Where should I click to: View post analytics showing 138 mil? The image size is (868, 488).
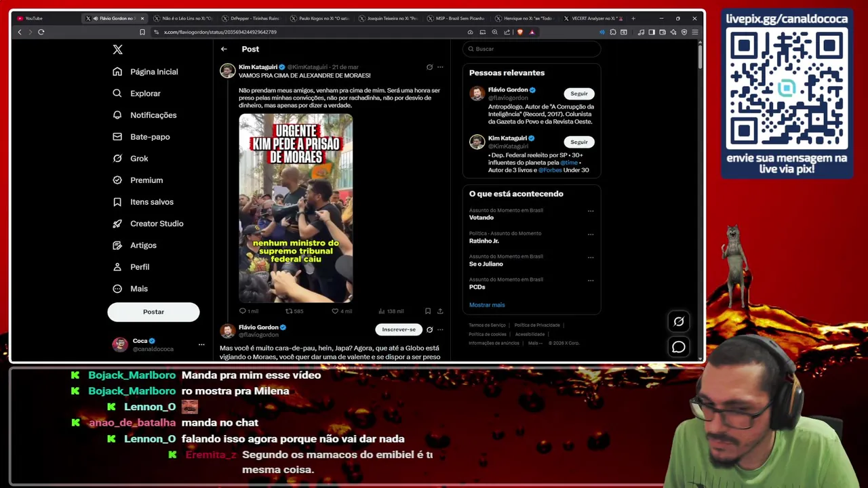391,311
